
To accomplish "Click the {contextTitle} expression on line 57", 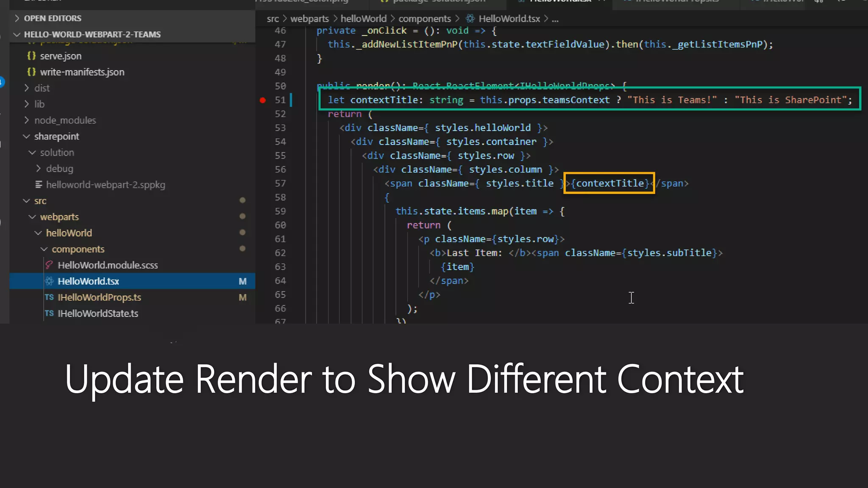I will point(610,183).
